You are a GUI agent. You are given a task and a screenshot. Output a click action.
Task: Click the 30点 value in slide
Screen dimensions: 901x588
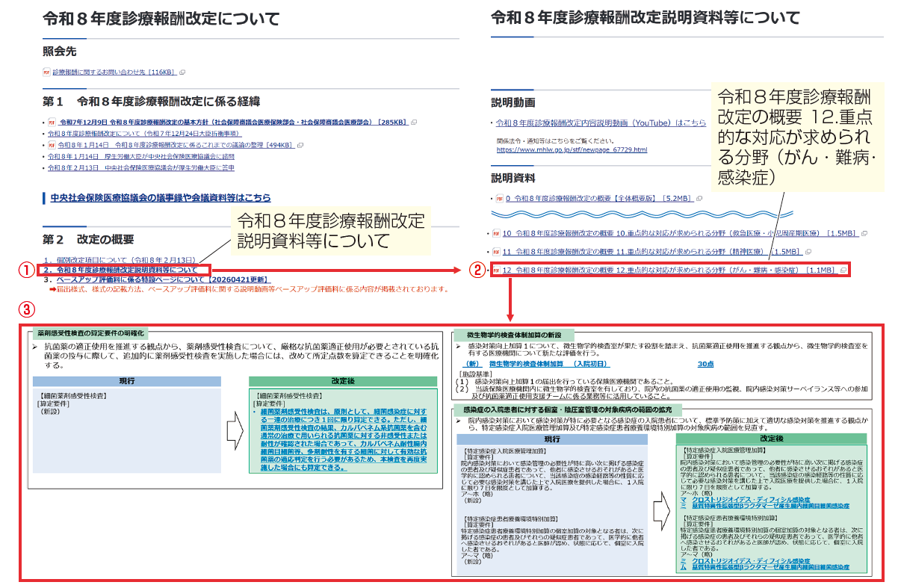point(705,363)
